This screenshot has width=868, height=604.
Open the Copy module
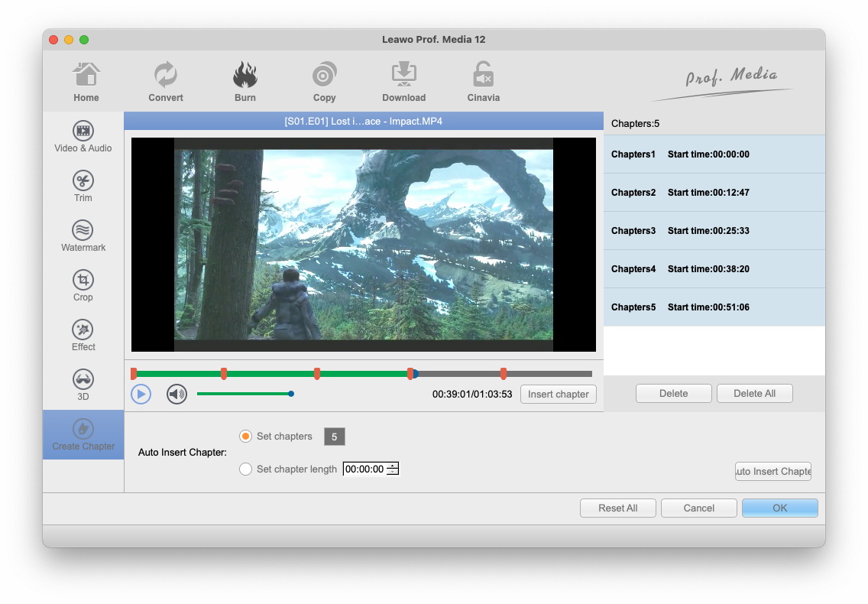point(325,82)
